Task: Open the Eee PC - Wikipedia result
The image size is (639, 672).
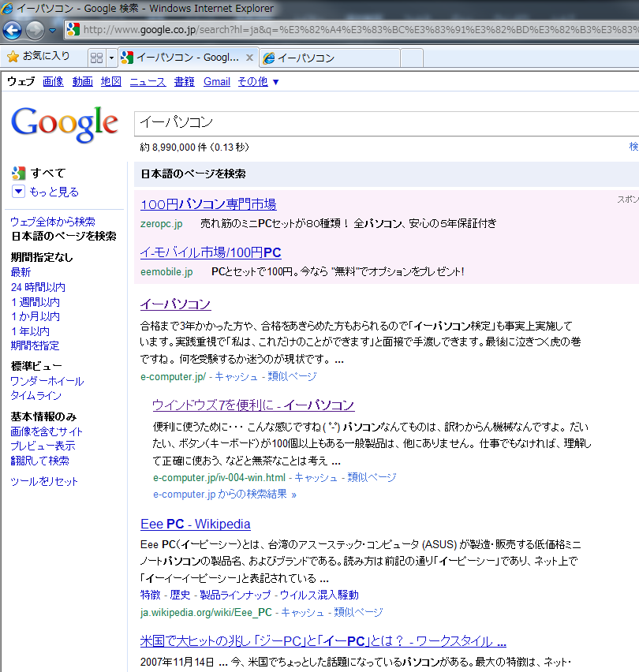Action: point(195,524)
